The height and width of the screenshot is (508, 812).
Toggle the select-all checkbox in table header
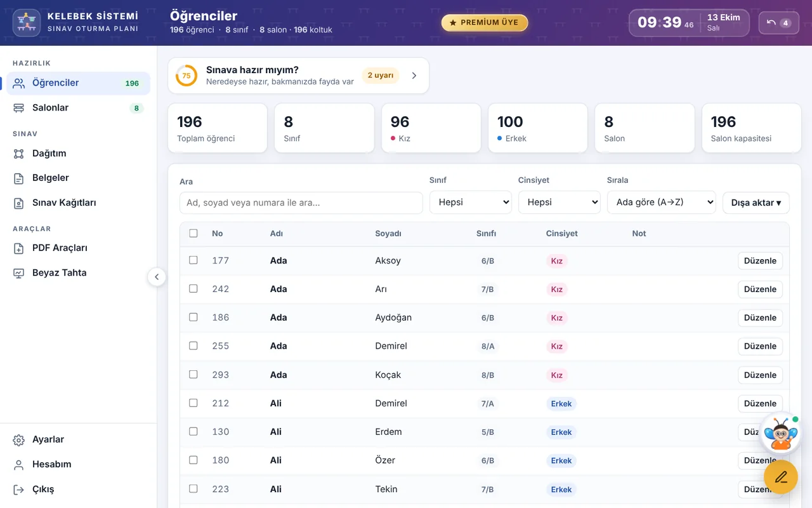tap(193, 233)
